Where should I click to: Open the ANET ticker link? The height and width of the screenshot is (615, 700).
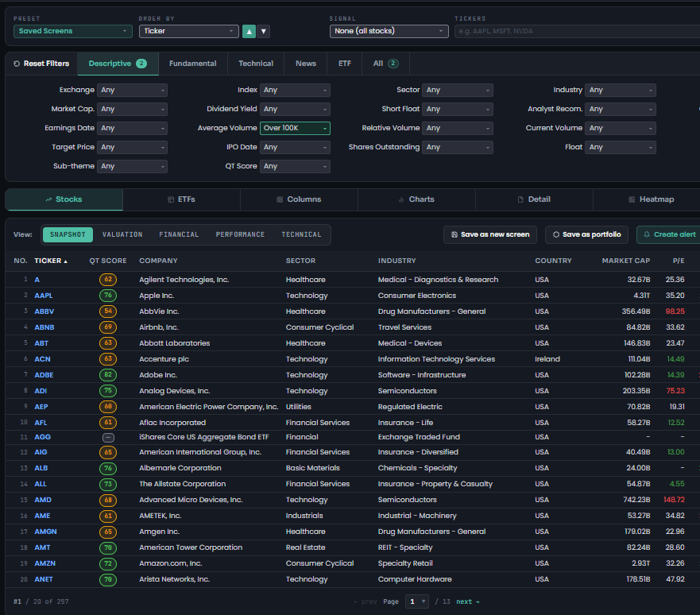[44, 580]
